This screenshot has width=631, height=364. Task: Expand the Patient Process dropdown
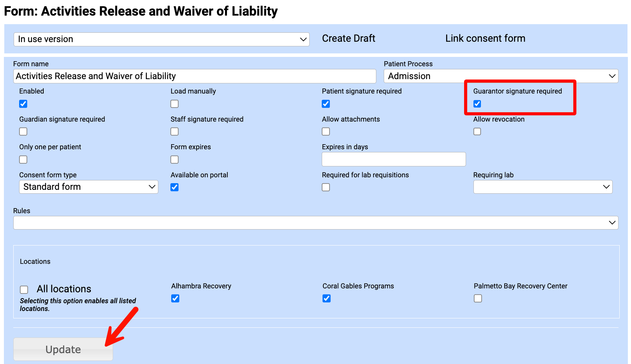(x=501, y=76)
